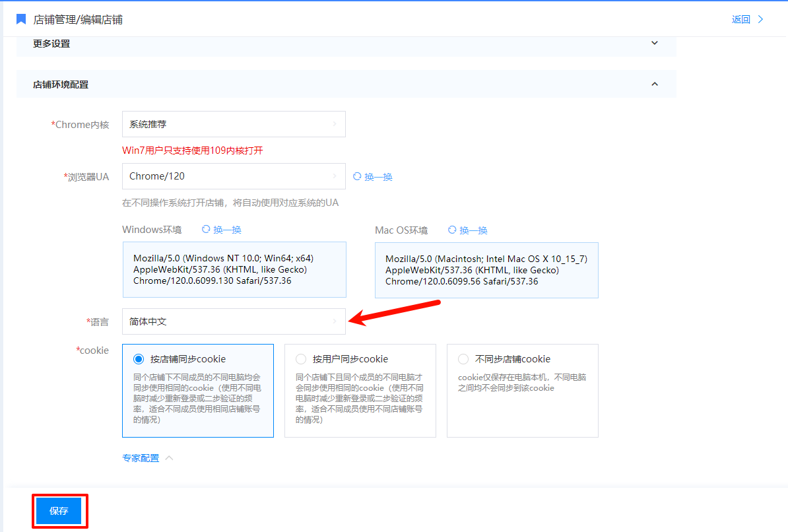Click refresh icon beside Windows环境
This screenshot has height=532, width=788.
pyautogui.click(x=206, y=230)
